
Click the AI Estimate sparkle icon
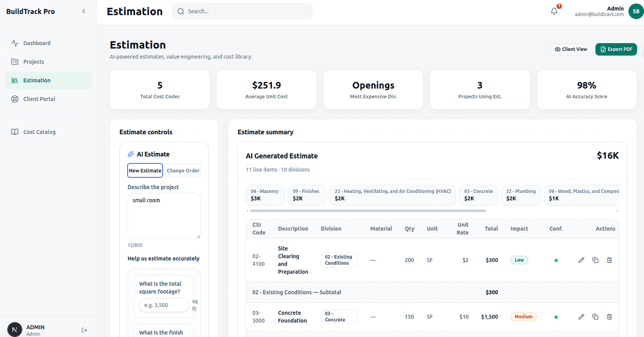pos(131,155)
